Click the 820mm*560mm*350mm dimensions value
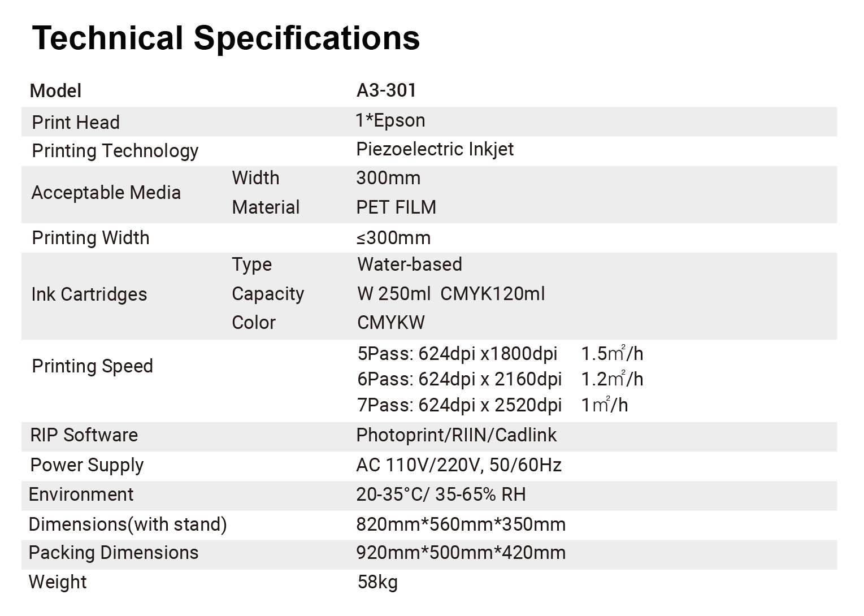The height and width of the screenshot is (616, 864). (461, 524)
